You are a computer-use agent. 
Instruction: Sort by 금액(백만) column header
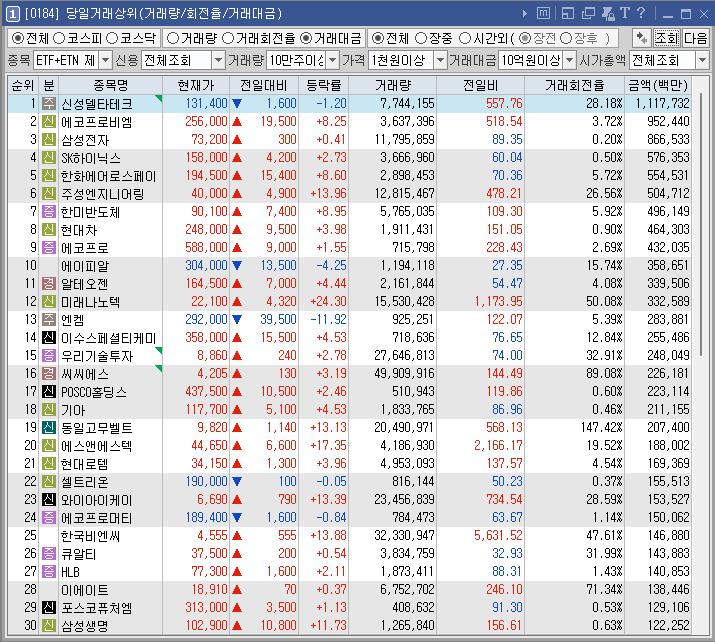click(658, 85)
